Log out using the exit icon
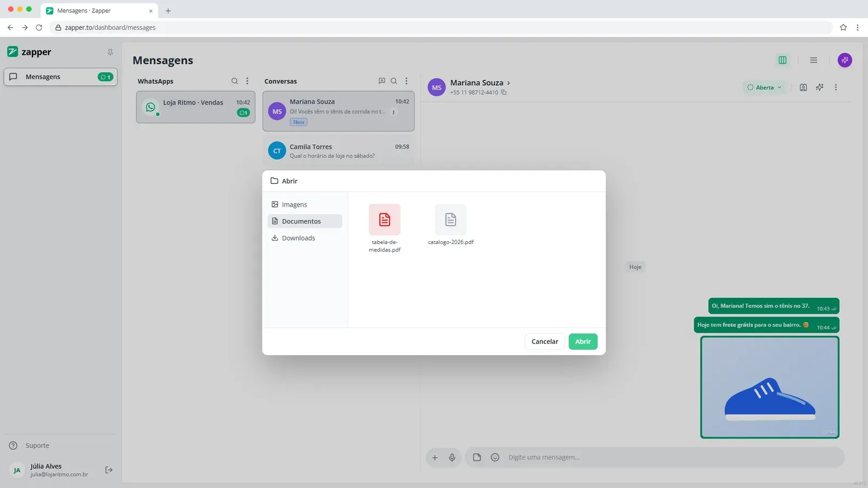Image resolution: width=868 pixels, height=488 pixels. point(109,470)
